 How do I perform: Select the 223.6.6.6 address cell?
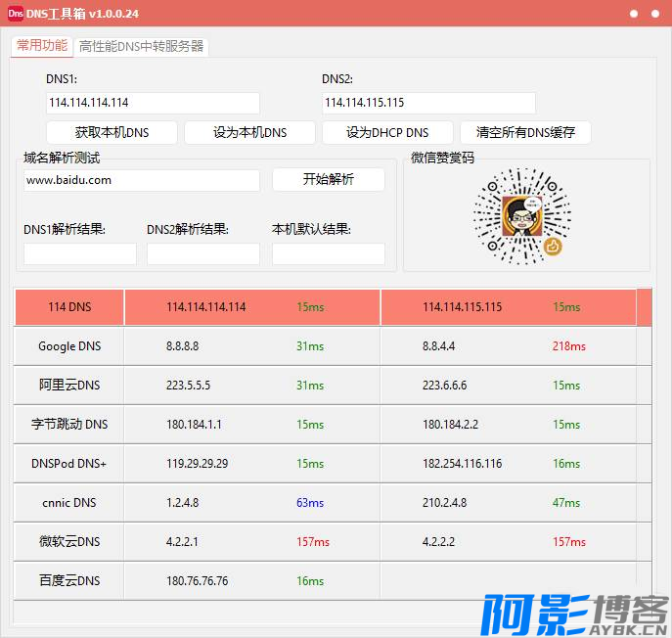444,385
